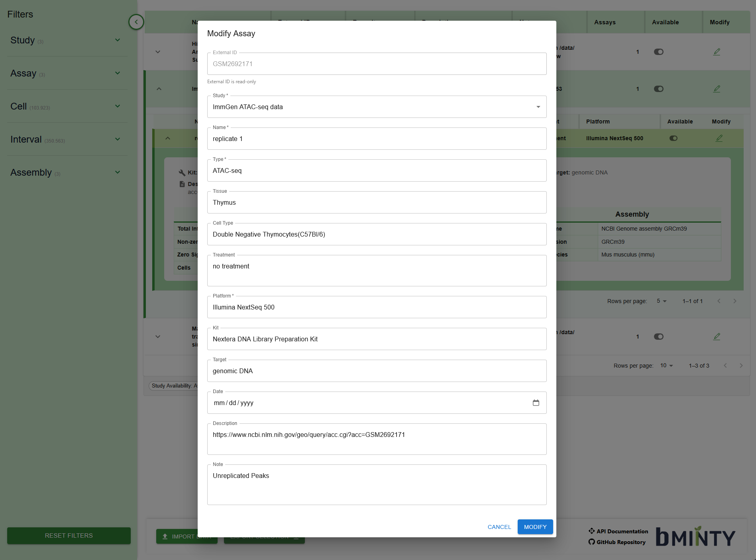Toggle availability of Illumina NextSeq 500 assay
The width and height of the screenshot is (756, 560).
coord(673,138)
